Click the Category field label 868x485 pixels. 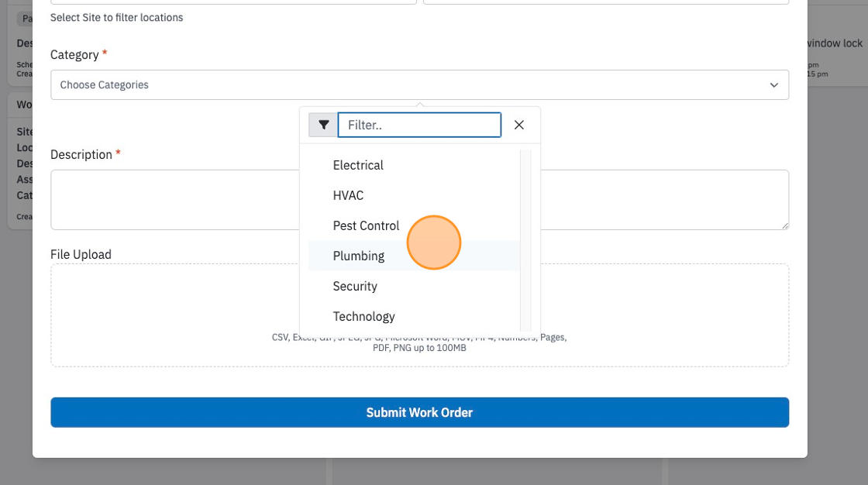pyautogui.click(x=74, y=55)
